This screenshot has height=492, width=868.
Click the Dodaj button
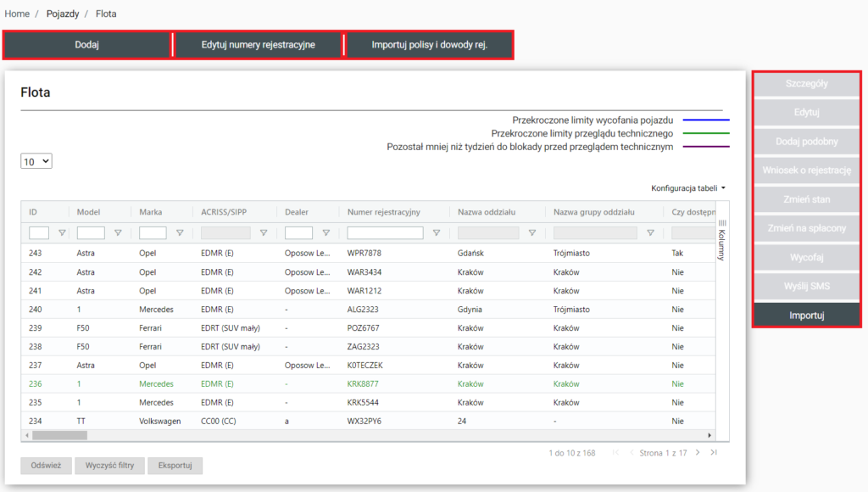coord(87,45)
